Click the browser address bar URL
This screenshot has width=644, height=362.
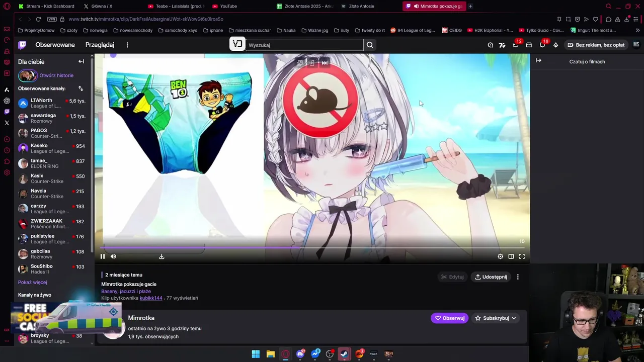point(146,19)
